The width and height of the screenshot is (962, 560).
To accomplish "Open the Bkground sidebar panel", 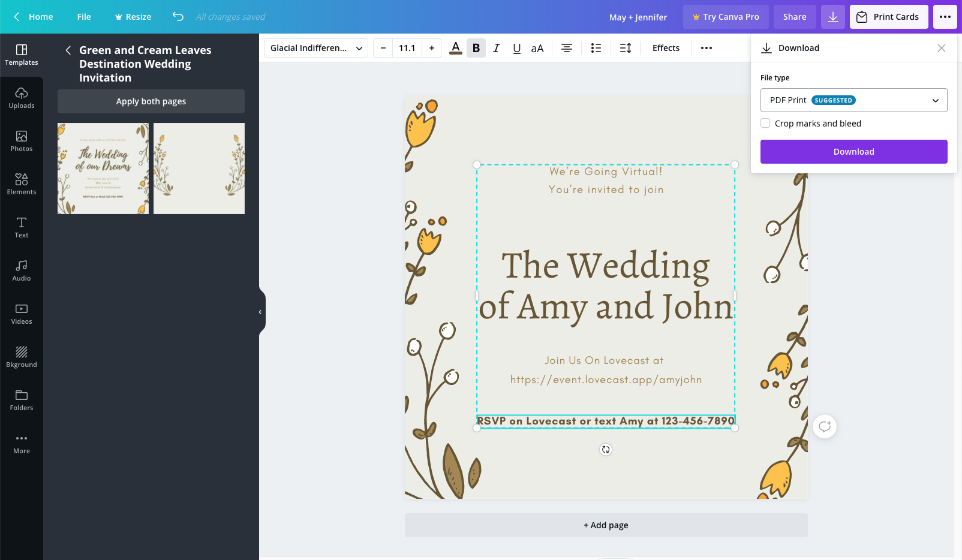I will coord(22,357).
